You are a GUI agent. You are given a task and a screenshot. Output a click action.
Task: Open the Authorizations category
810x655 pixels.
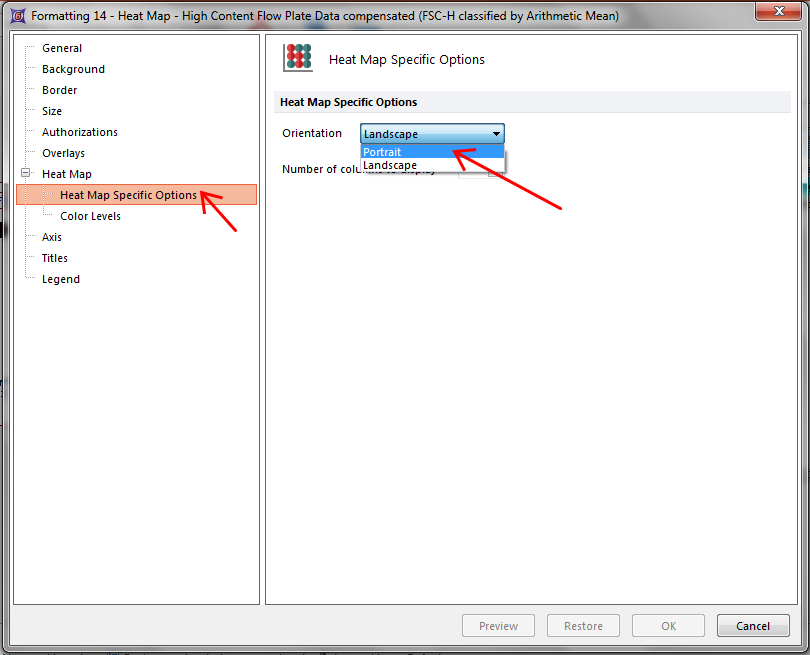[80, 132]
